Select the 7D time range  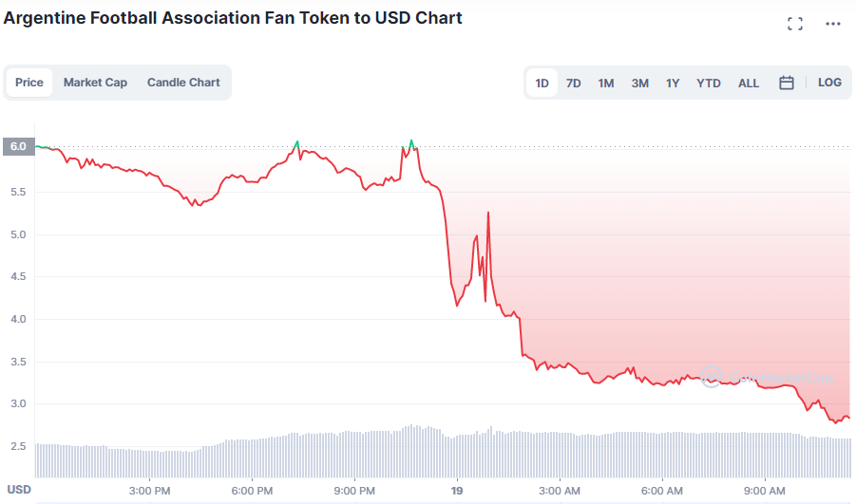point(574,83)
